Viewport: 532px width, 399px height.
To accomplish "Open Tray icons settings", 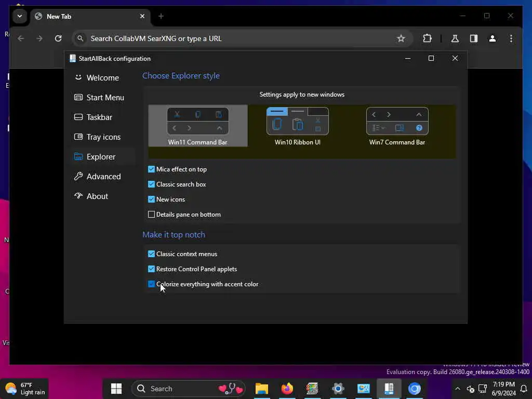I will [97, 137].
